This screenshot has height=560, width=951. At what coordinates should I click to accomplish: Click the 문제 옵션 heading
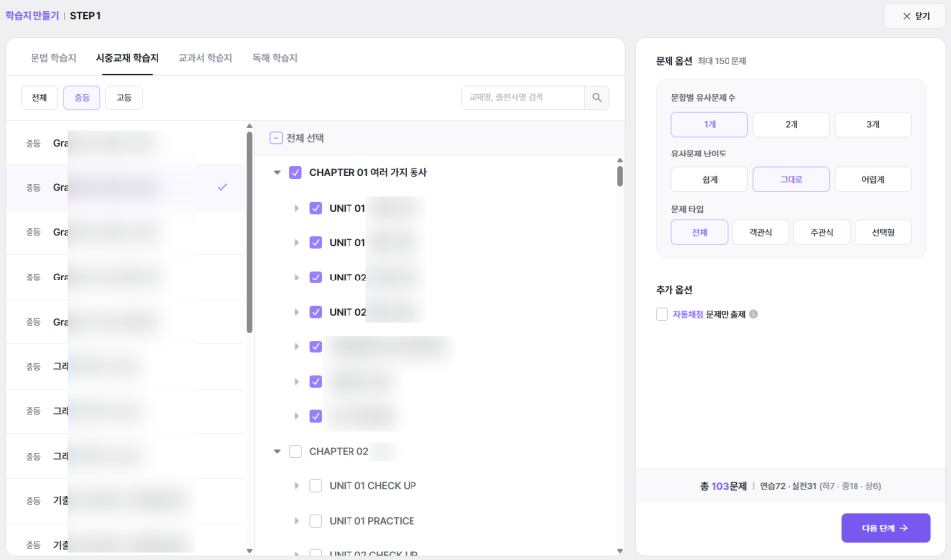[x=673, y=61]
